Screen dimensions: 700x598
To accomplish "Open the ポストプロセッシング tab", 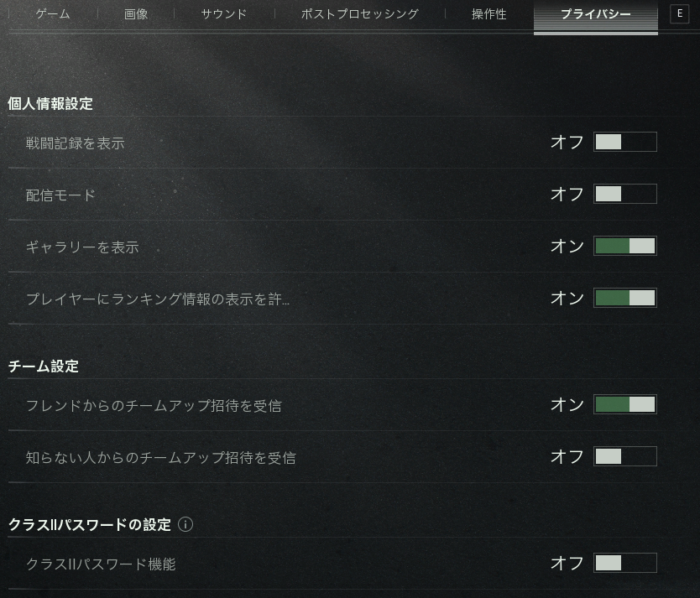I will tap(359, 14).
